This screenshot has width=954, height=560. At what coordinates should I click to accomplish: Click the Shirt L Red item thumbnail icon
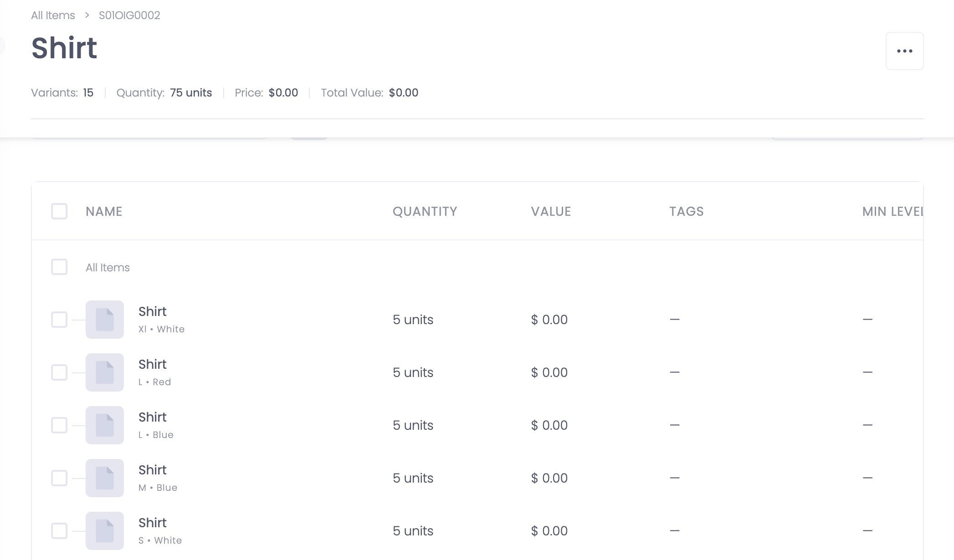(x=105, y=372)
